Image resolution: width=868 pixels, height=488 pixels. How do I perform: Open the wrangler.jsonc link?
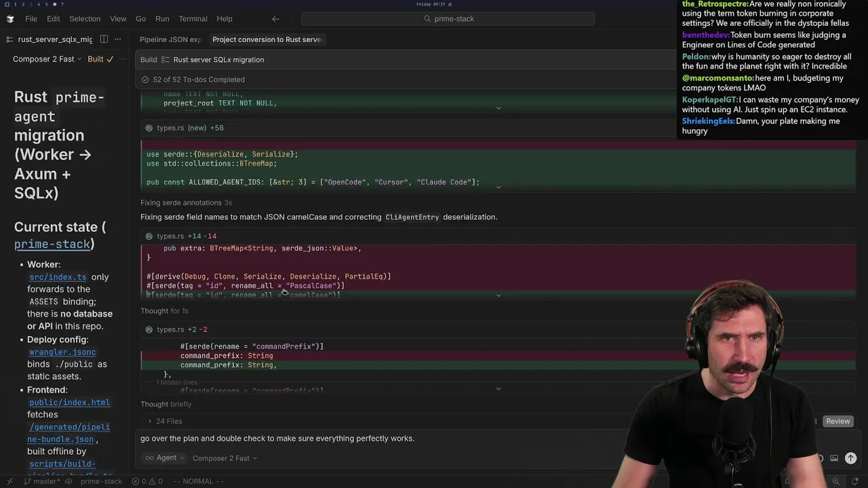(x=62, y=352)
